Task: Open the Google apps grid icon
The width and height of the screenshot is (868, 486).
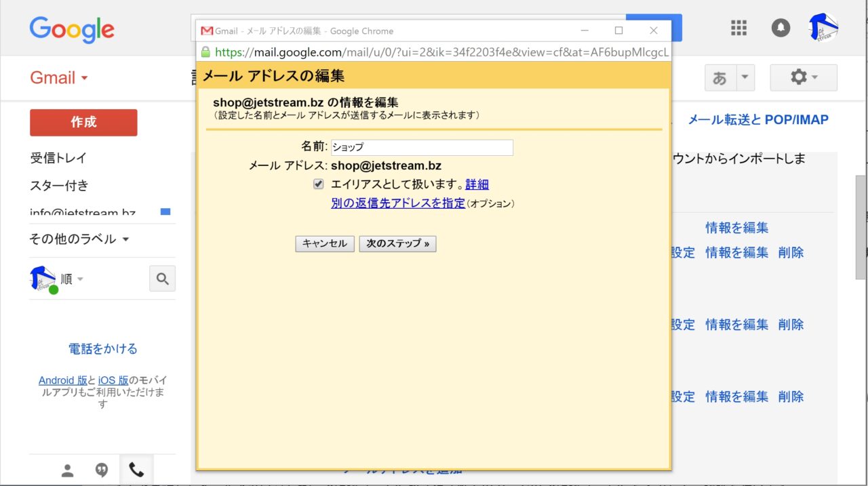Action: coord(738,28)
